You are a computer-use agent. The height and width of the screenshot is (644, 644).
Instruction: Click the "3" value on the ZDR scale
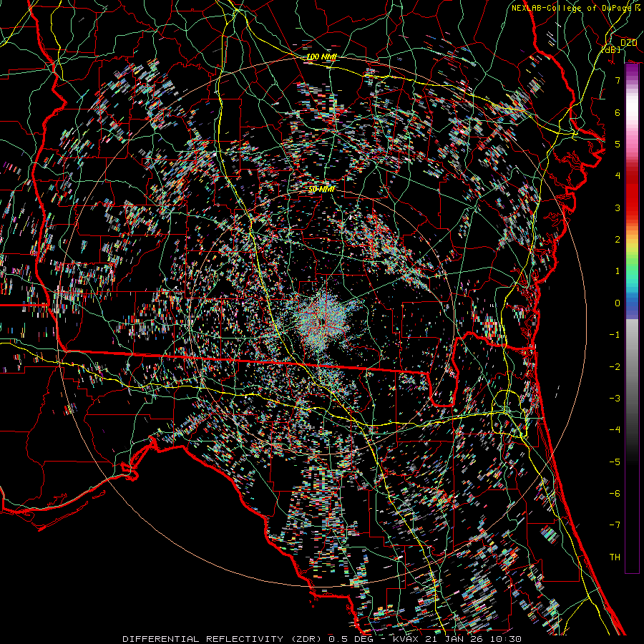(618, 208)
